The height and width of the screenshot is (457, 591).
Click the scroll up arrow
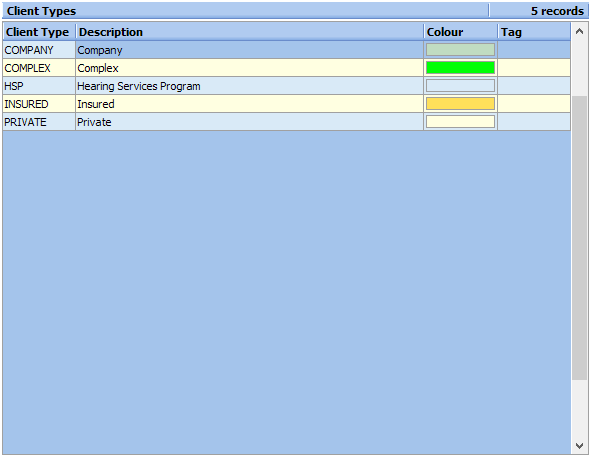tap(579, 32)
